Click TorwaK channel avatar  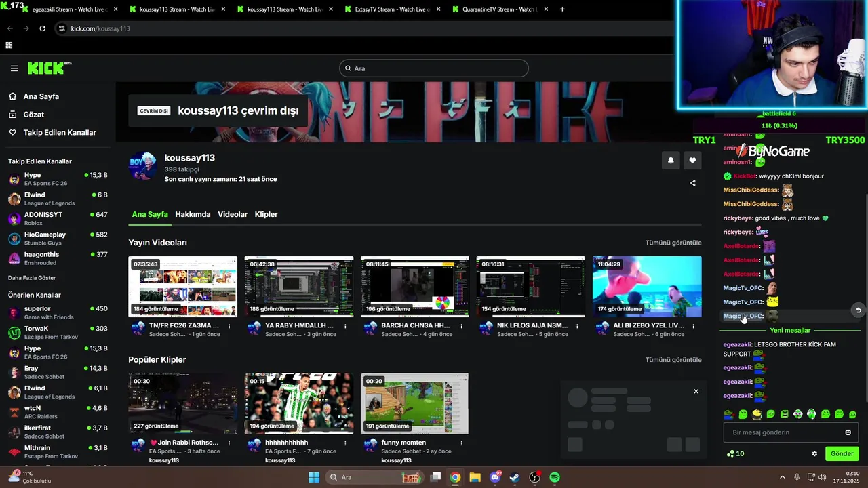[14, 333]
